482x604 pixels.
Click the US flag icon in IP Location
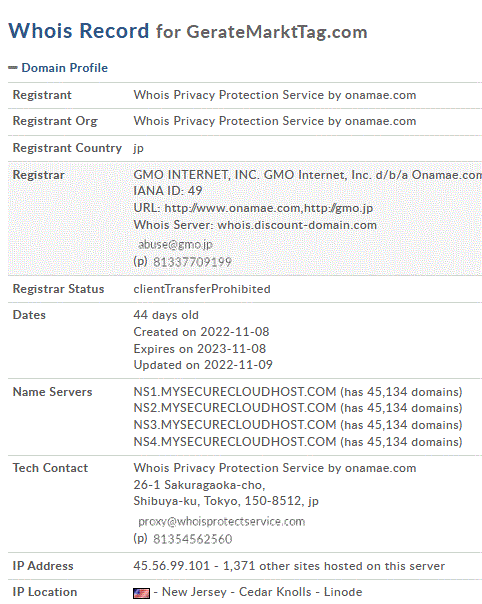141,593
